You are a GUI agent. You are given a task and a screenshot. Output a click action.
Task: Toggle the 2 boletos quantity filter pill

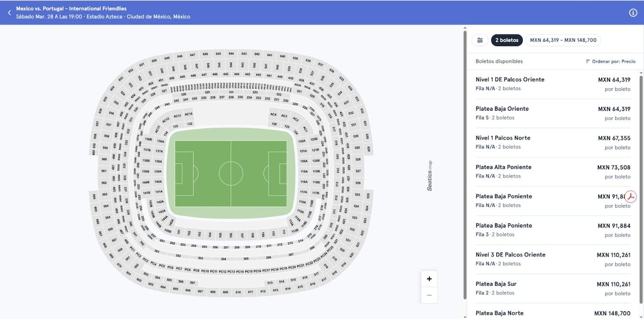pos(507,40)
